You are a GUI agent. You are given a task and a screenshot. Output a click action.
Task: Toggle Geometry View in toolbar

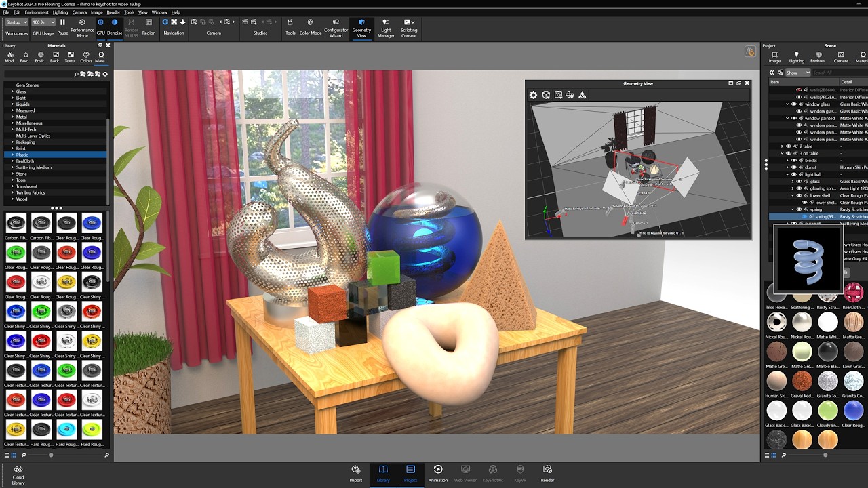pyautogui.click(x=361, y=27)
